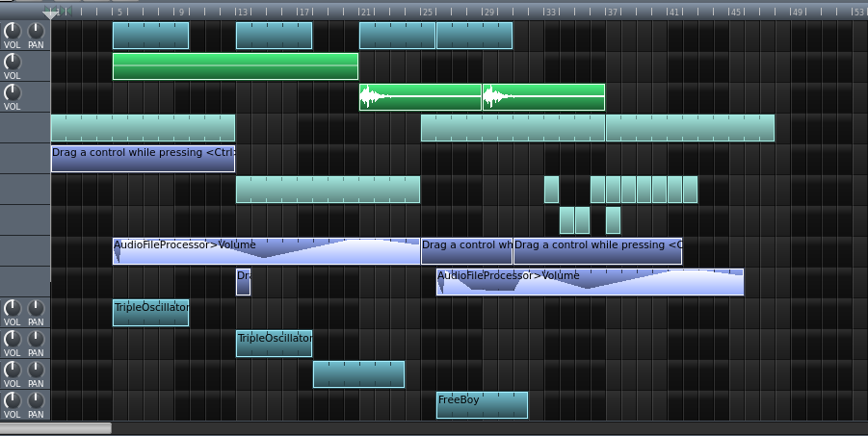Select the 'Drag a control' automation clip at bar 1
The height and width of the screenshot is (436, 868).
pos(143,159)
